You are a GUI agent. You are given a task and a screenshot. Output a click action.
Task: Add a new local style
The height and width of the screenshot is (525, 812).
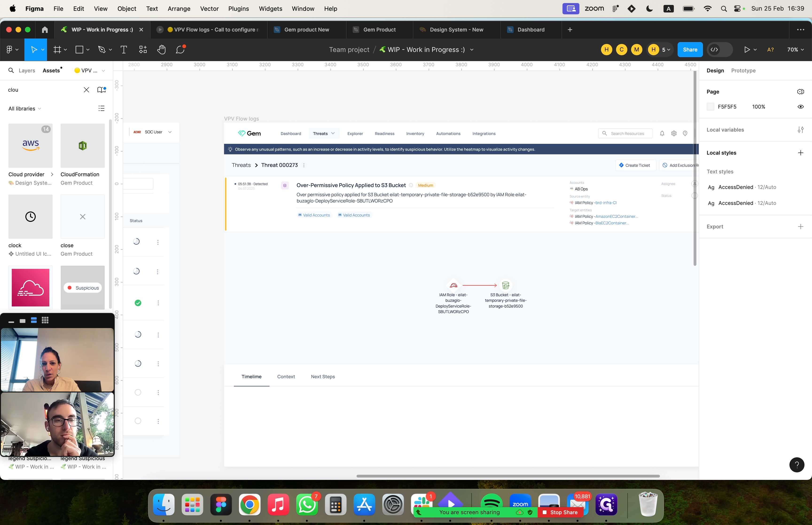[800, 153]
